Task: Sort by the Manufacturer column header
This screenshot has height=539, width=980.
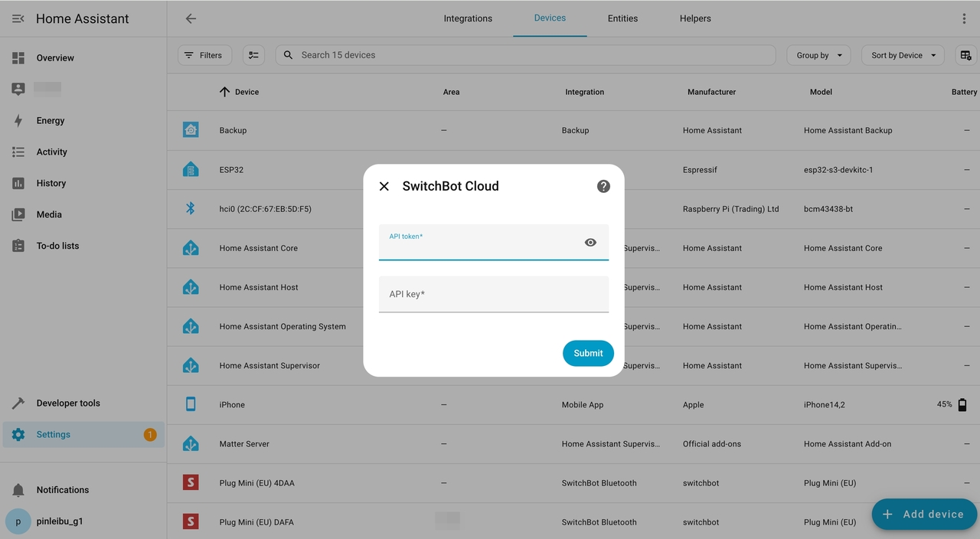Action: click(711, 92)
